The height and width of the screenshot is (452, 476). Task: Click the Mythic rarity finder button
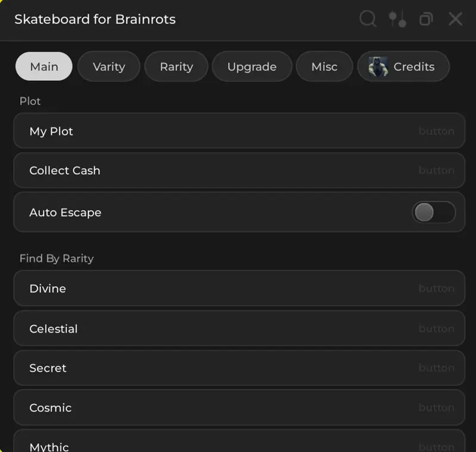(x=238, y=445)
